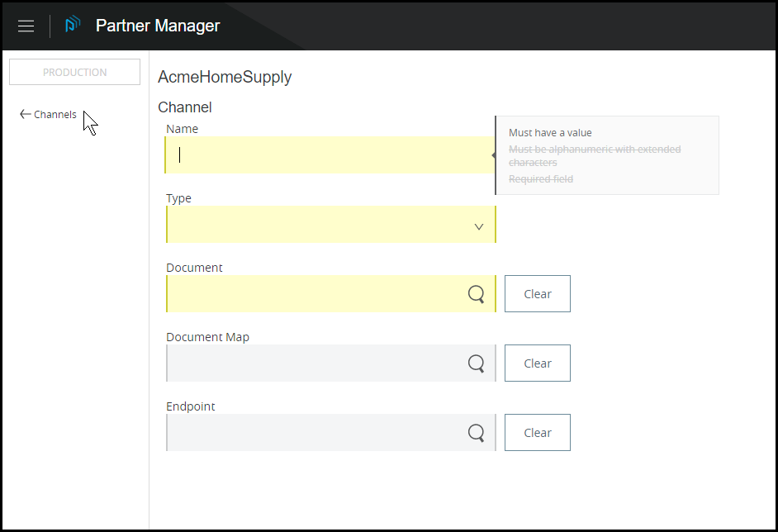Open Endpoint lookup via magnifier icon

[x=476, y=433]
